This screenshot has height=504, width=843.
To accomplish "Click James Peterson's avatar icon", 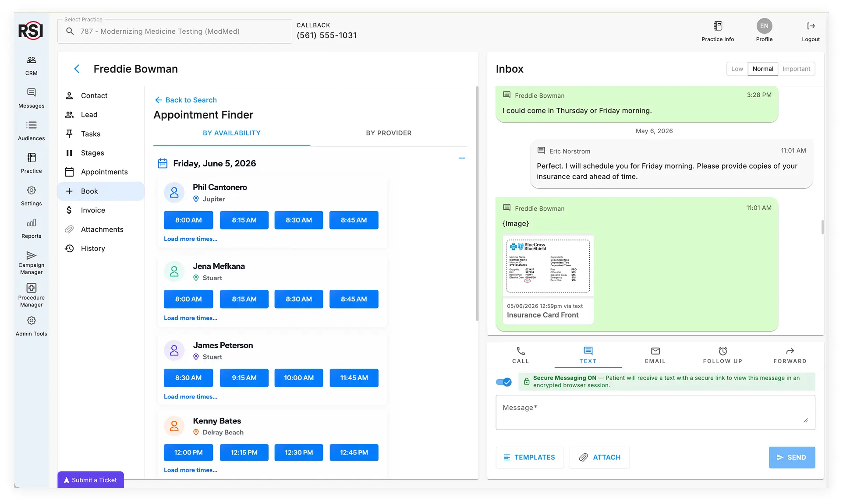I will [174, 350].
